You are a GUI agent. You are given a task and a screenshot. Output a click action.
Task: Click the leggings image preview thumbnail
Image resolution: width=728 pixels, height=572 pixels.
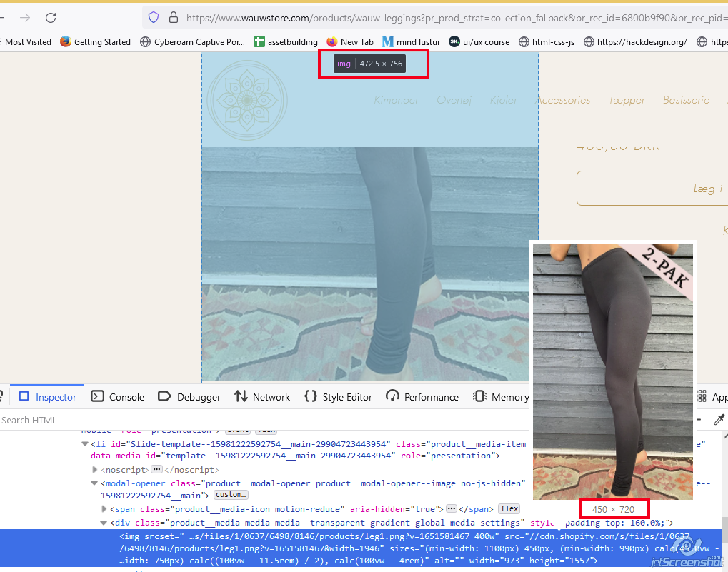pos(613,371)
